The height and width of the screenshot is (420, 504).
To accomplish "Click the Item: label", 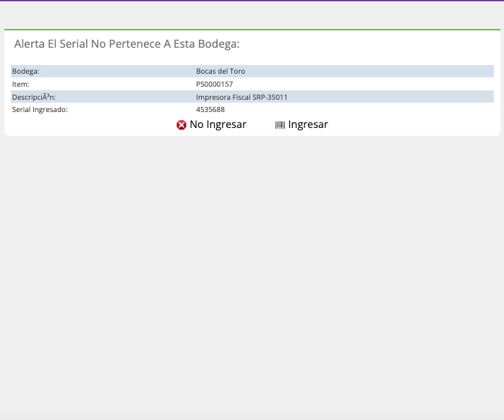I will (x=20, y=84).
